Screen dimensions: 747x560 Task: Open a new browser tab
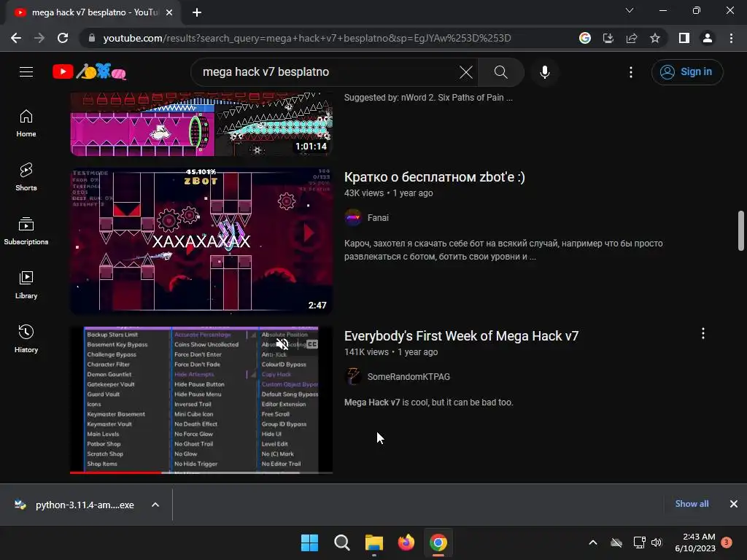[x=197, y=12]
